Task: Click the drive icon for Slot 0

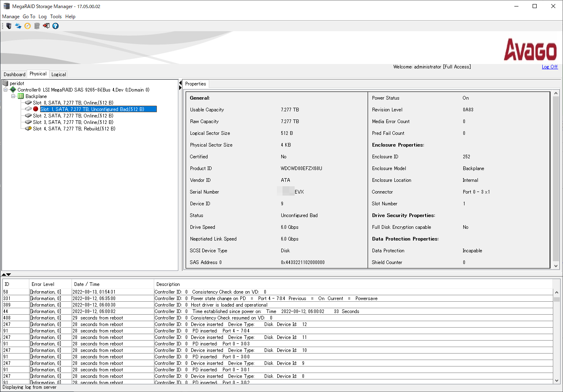Action: [x=28, y=103]
